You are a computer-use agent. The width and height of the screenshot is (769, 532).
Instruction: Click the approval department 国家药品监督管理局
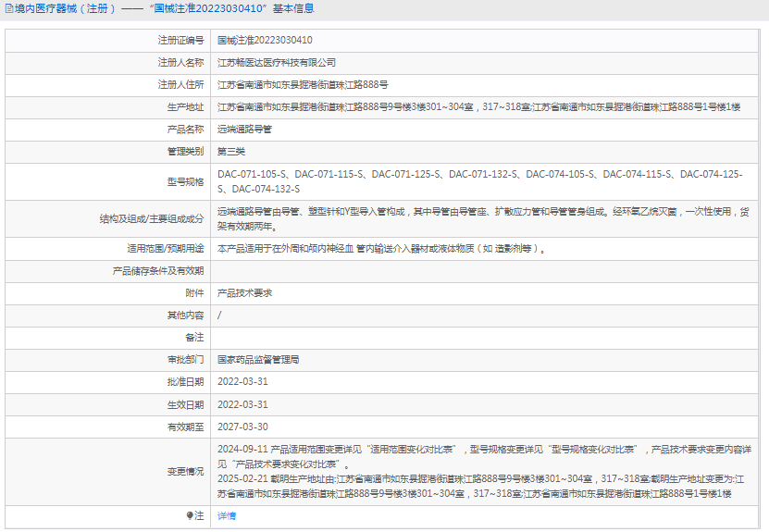click(258, 360)
